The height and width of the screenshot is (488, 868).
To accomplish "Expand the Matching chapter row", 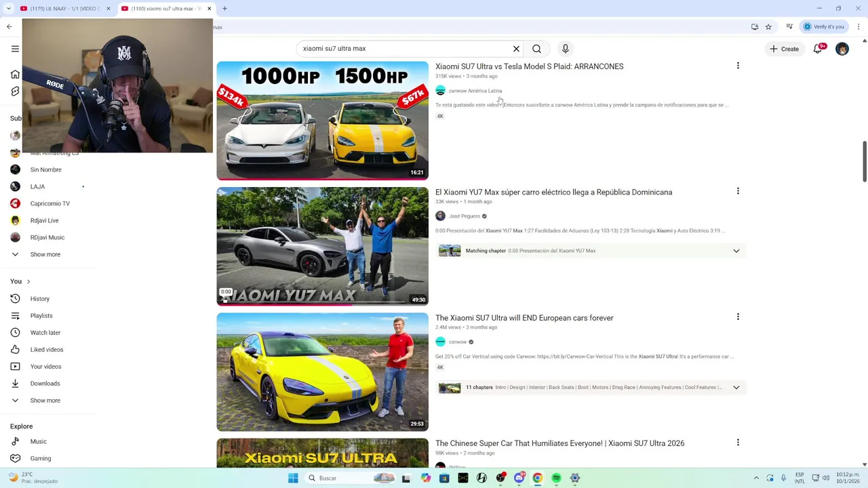I will [591, 251].
